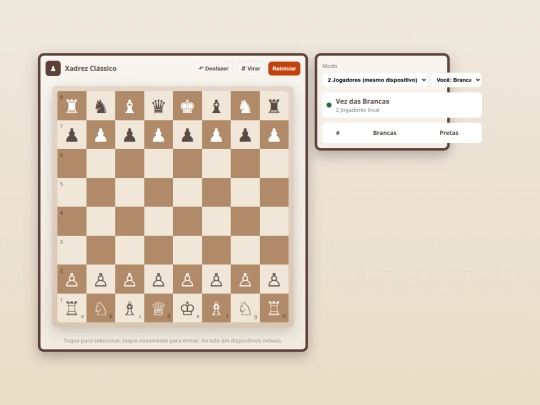This screenshot has width=540, height=405.
Task: Select the white pawn on b2
Action: click(x=101, y=279)
